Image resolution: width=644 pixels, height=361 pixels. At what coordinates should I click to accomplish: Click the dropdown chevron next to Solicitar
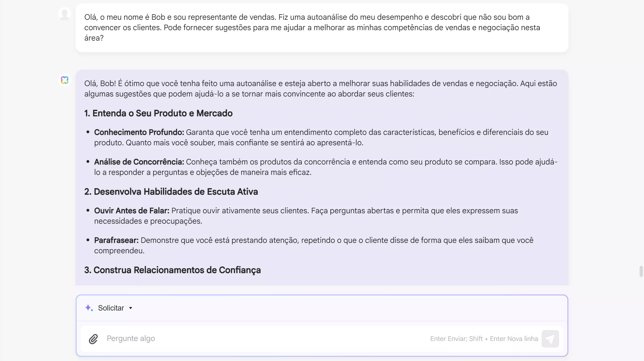131,308
